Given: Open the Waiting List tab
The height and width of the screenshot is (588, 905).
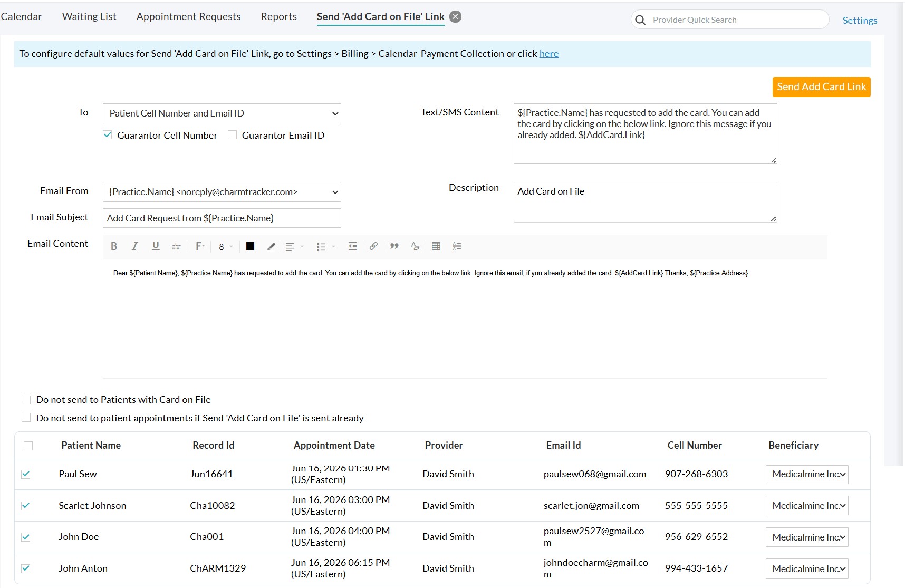Looking at the screenshot, I should click(x=89, y=16).
